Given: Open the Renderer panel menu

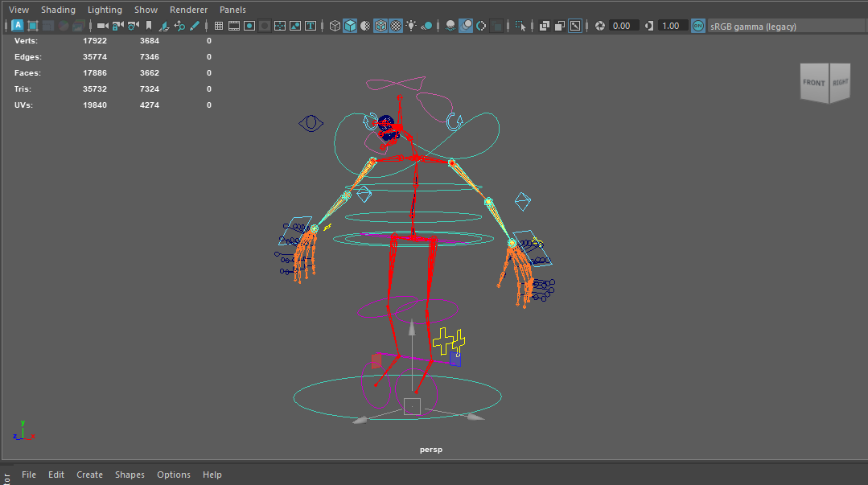Looking at the screenshot, I should point(188,10).
